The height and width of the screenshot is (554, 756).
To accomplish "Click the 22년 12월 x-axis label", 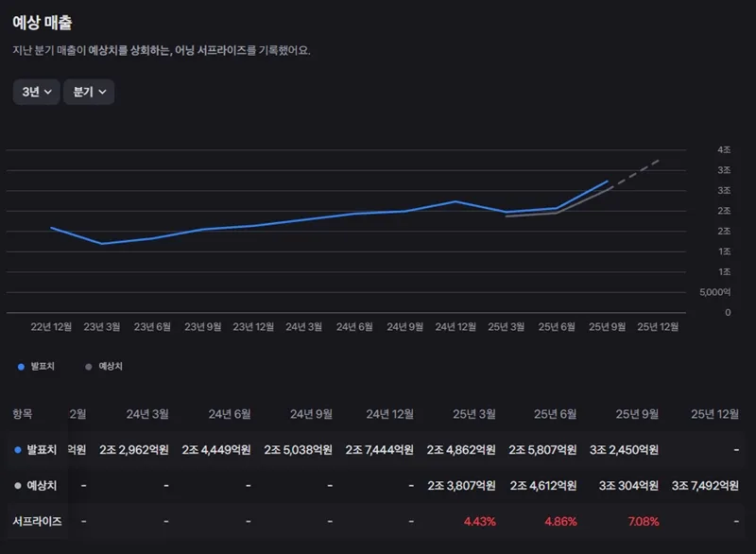I will point(51,326).
